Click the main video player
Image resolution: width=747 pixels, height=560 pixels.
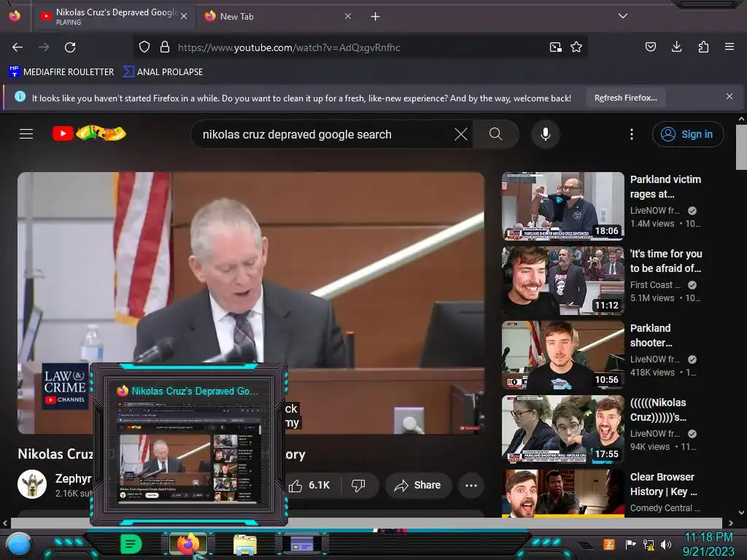tap(251, 303)
